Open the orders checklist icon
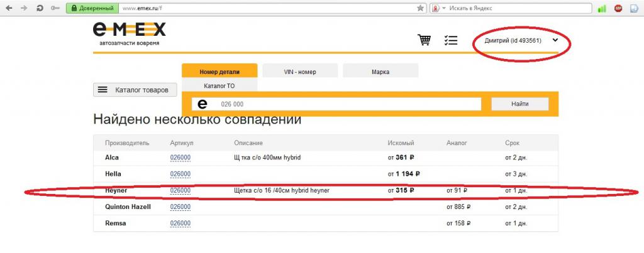This screenshot has width=644, height=253. 450,40
